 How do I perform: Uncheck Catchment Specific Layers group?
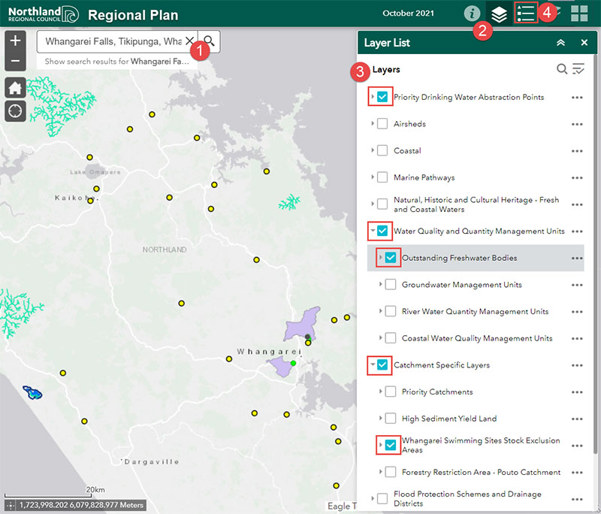(x=382, y=365)
